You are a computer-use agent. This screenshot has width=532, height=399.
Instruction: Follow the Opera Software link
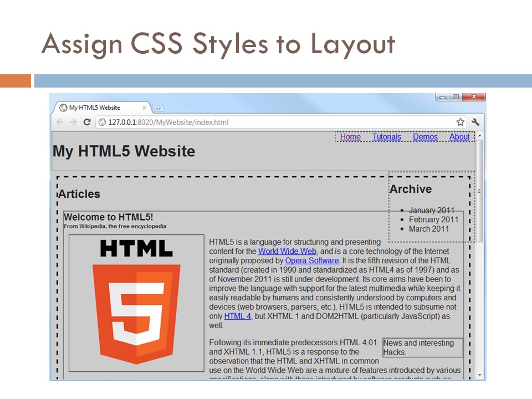[x=312, y=260]
